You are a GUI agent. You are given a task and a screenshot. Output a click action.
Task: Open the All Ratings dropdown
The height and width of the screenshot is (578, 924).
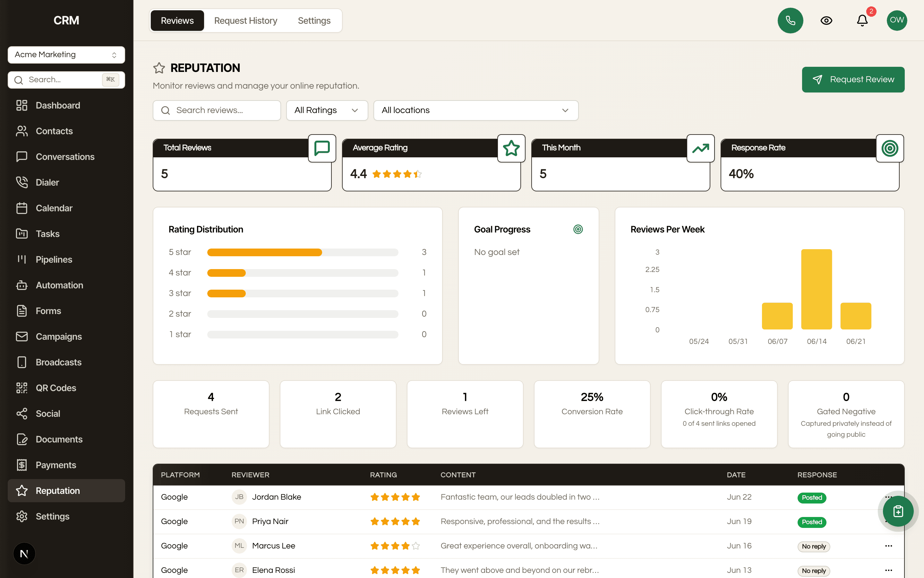click(x=327, y=110)
